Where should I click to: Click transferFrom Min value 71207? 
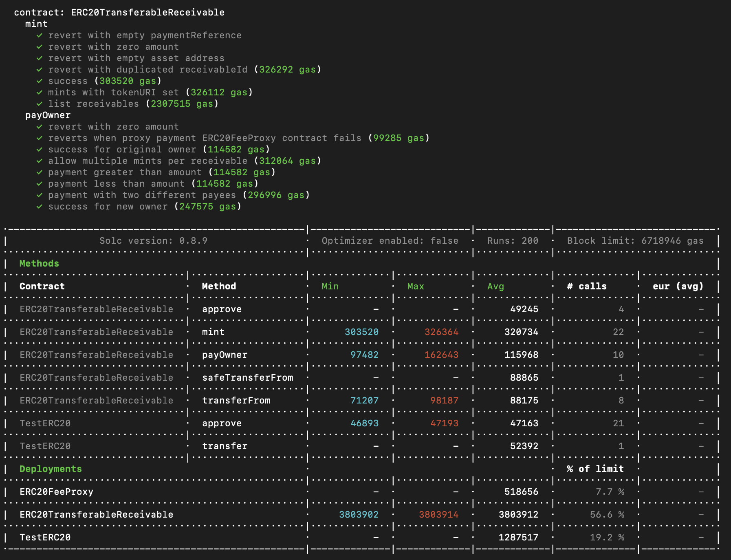[x=364, y=401]
